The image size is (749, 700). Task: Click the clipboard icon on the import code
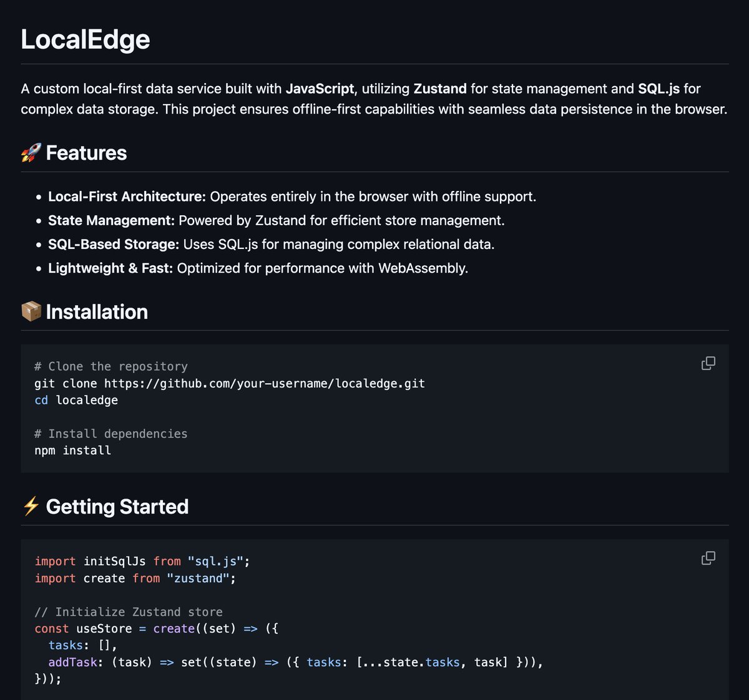[x=708, y=558]
